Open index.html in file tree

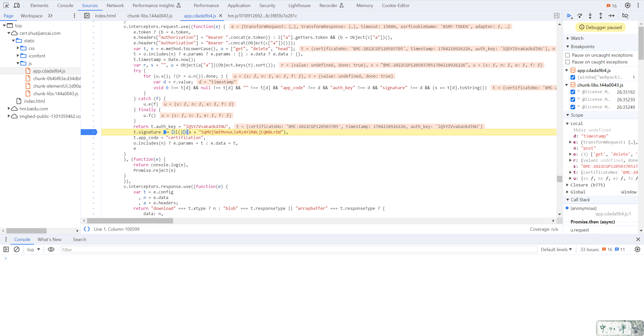[34, 101]
